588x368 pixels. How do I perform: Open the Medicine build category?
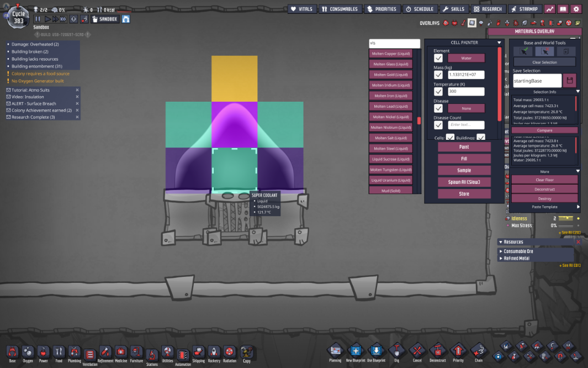121,354
